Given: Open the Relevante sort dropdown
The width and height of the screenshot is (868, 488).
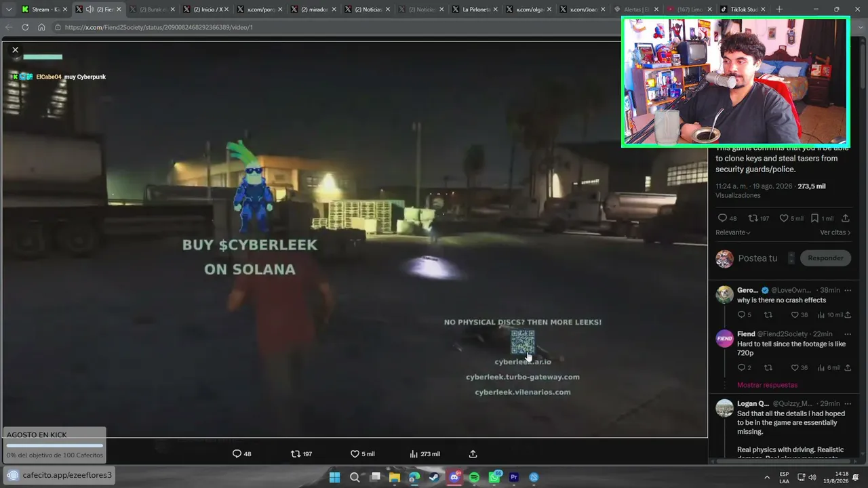Looking at the screenshot, I should coord(733,232).
